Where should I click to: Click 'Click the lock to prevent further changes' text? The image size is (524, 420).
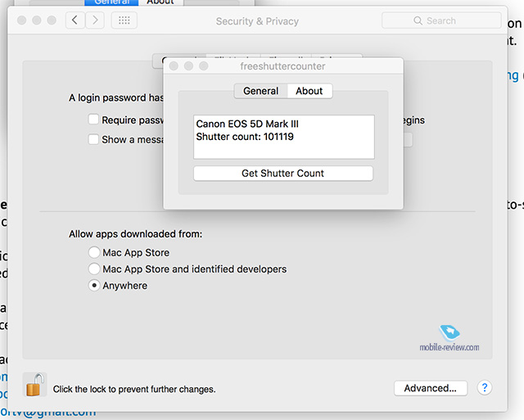[x=134, y=389]
